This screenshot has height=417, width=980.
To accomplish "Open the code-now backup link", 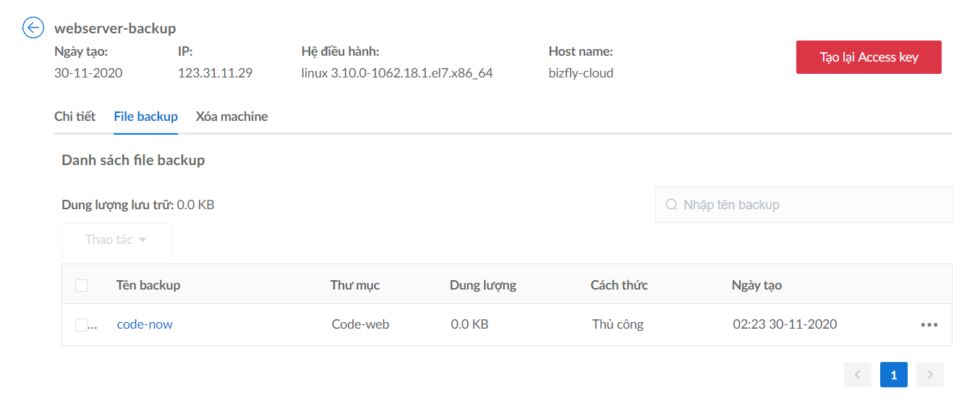I will [x=145, y=324].
